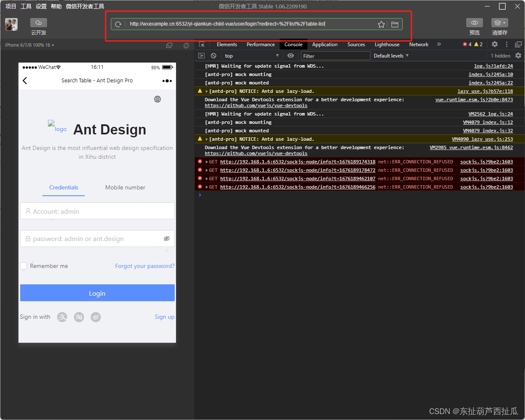This screenshot has height=420, width=525.
Task: Go back with the simulator back arrow
Action: click(25, 81)
